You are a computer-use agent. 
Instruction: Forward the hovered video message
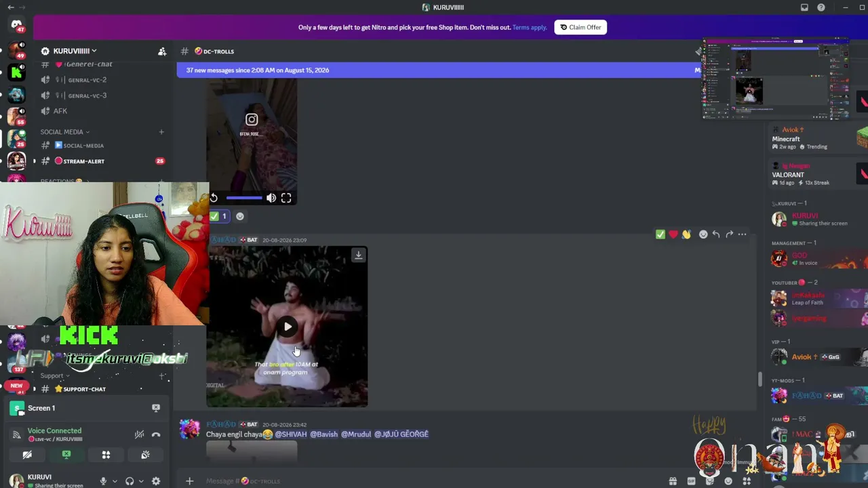(729, 235)
